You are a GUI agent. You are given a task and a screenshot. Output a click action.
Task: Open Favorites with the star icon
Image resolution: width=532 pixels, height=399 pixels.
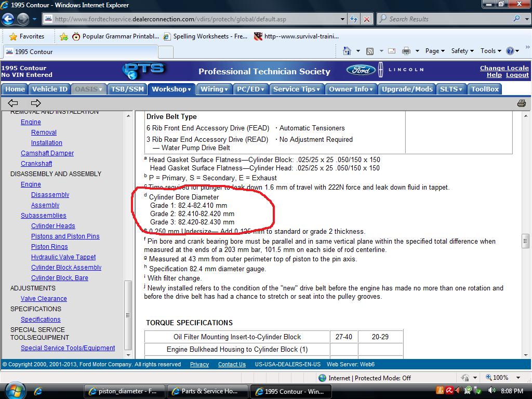13,36
